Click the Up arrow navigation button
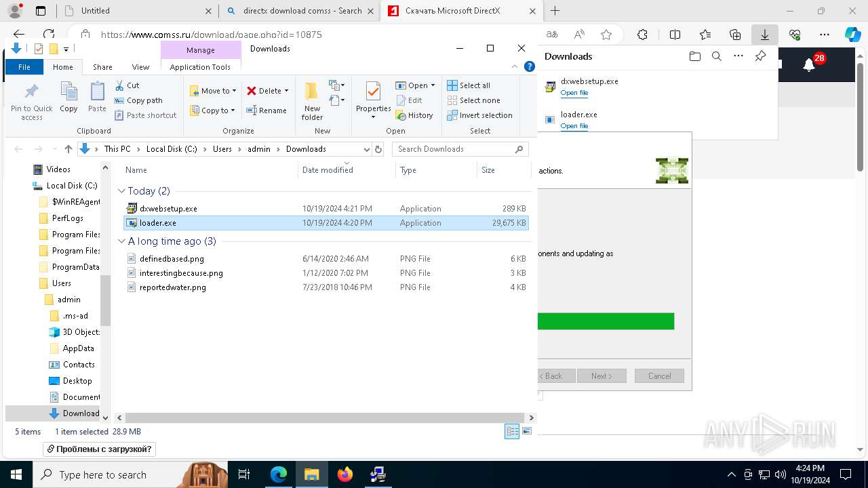Image resolution: width=868 pixels, height=488 pixels. 68,149
